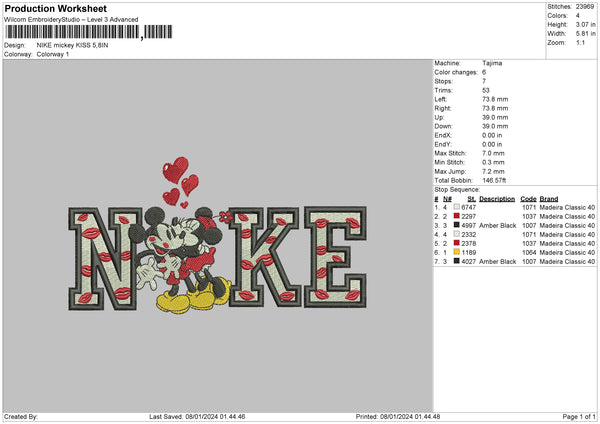Click the barcode under the worksheet title
Image resolution: width=600 pixels, height=424 pixels.
point(88,32)
